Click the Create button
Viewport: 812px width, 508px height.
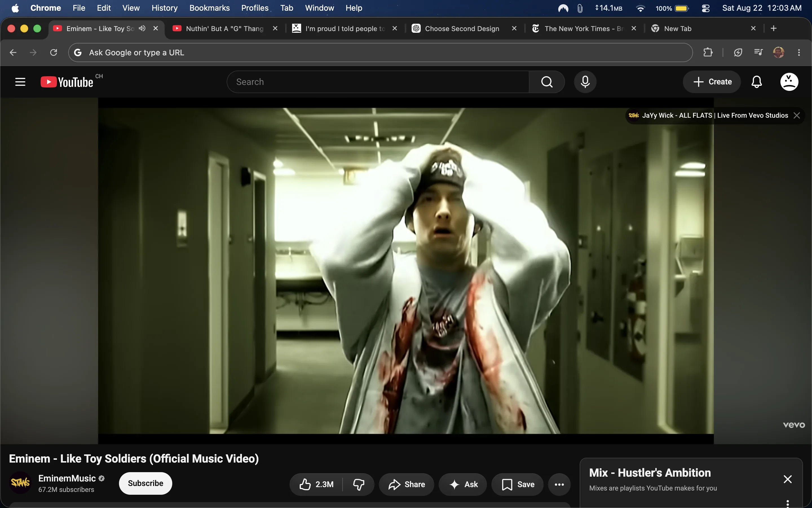pyautogui.click(x=712, y=82)
